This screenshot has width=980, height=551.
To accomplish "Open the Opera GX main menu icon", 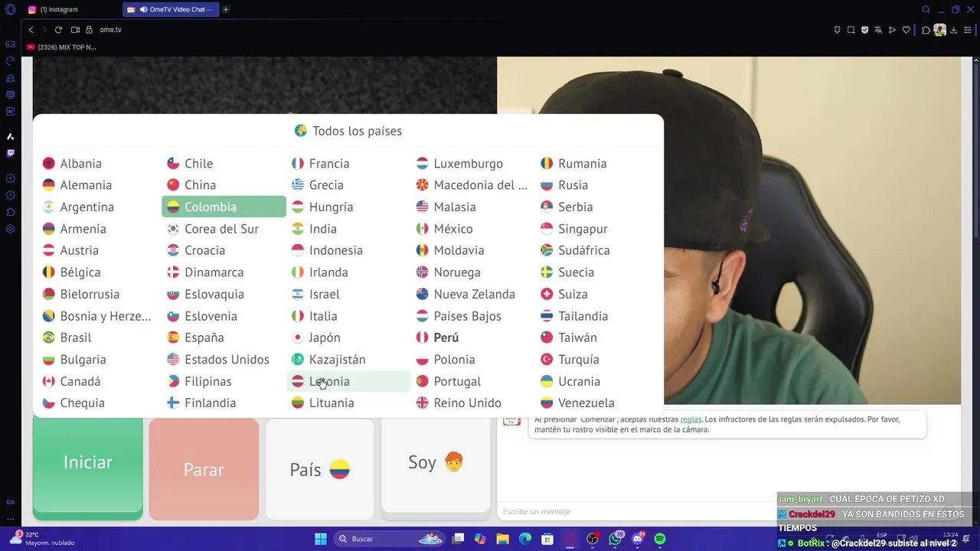I will pyautogui.click(x=10, y=10).
